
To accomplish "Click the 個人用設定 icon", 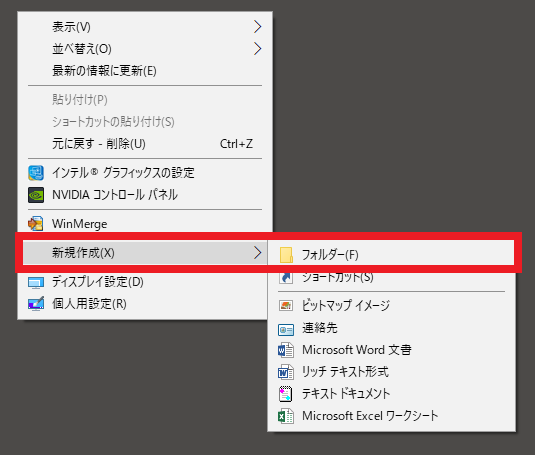I will 36,304.
